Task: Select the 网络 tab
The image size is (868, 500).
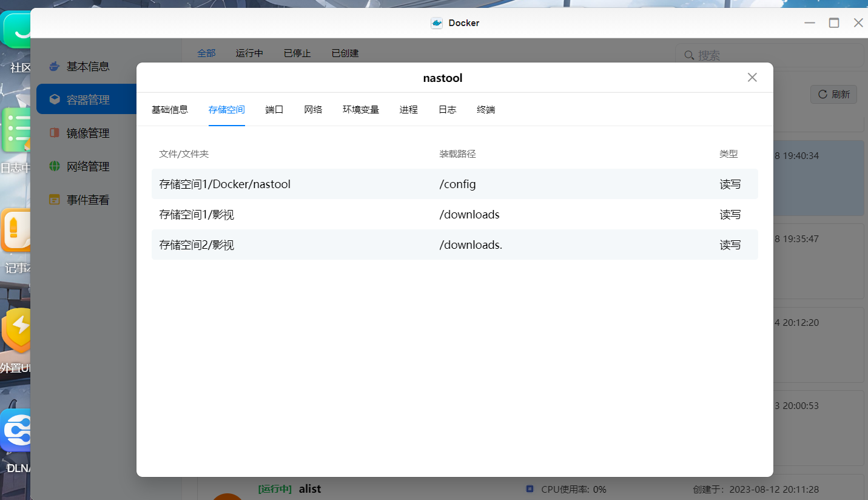Action: [313, 110]
